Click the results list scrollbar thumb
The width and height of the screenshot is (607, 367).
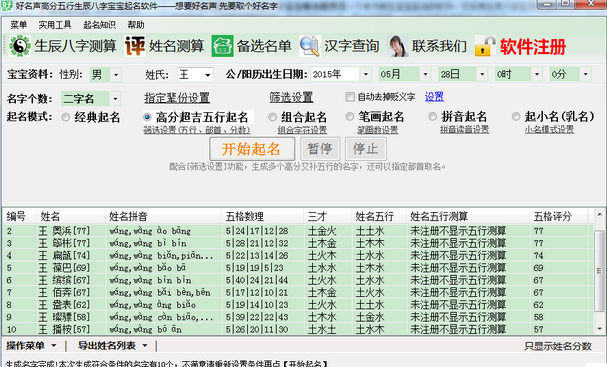pos(599,270)
